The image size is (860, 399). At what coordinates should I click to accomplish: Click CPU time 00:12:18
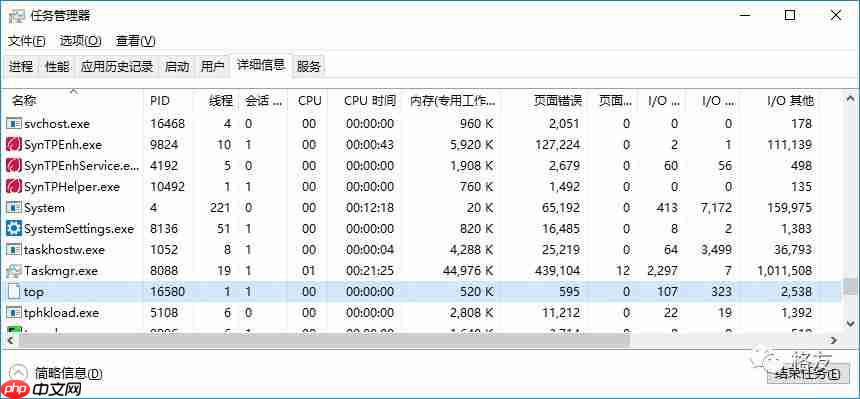(x=370, y=208)
